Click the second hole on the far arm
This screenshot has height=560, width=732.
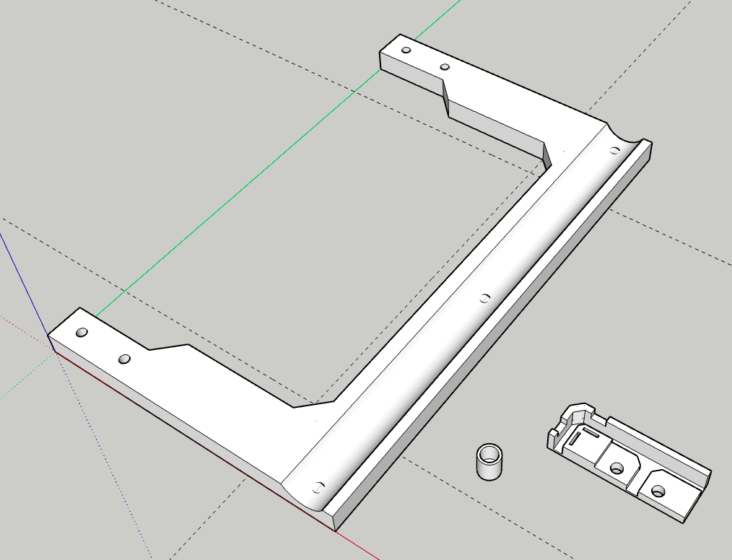pos(445,67)
